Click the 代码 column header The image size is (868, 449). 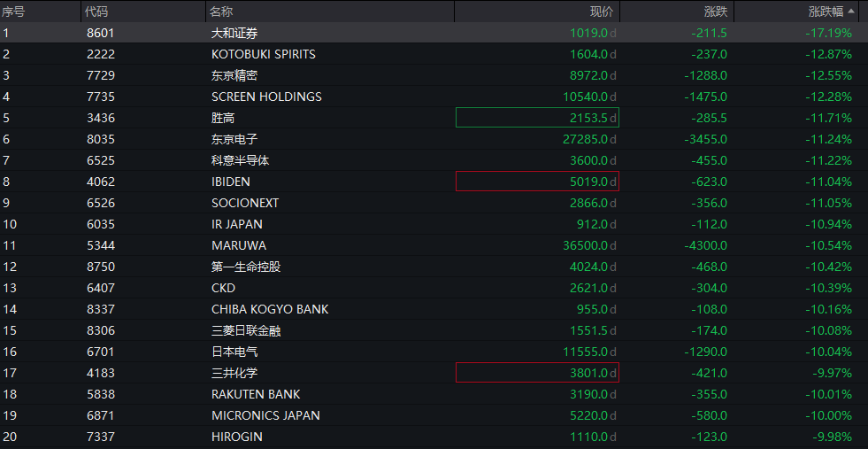click(95, 12)
